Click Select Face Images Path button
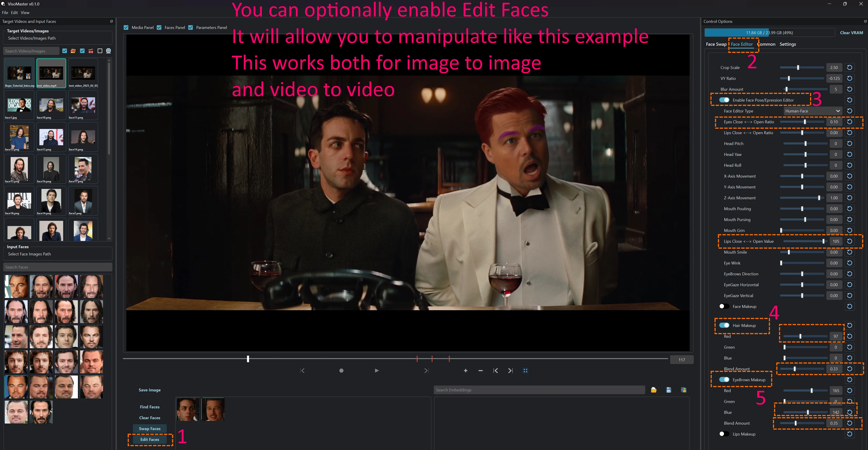 [29, 254]
